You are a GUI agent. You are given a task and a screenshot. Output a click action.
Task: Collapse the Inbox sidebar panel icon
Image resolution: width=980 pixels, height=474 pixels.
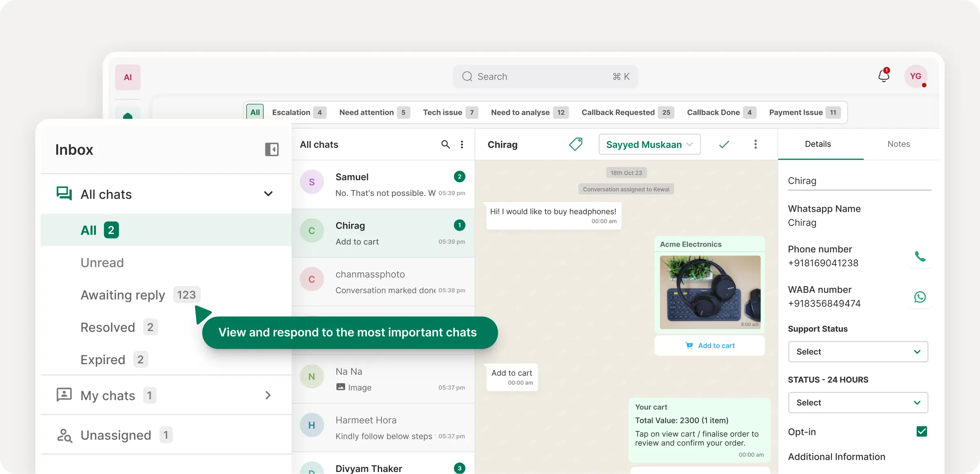click(272, 149)
